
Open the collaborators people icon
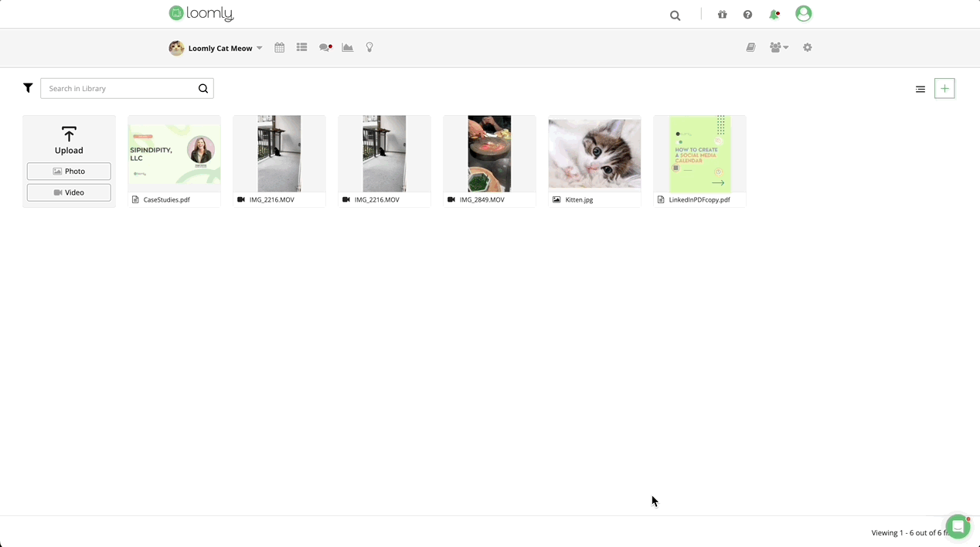[774, 47]
